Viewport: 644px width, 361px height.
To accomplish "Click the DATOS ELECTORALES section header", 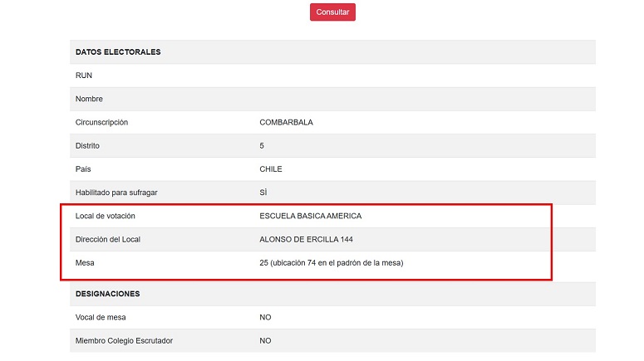I will pos(118,51).
